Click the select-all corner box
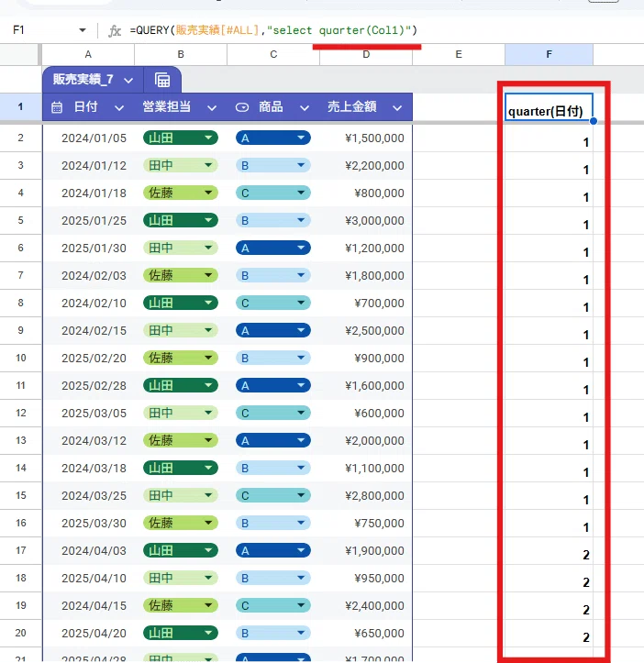The height and width of the screenshot is (663, 644). pyautogui.click(x=19, y=54)
